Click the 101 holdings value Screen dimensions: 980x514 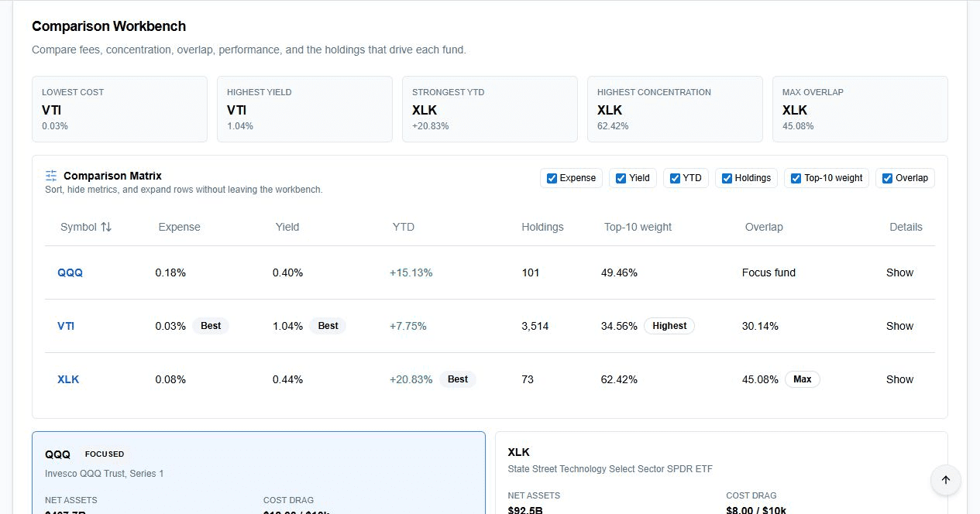531,272
